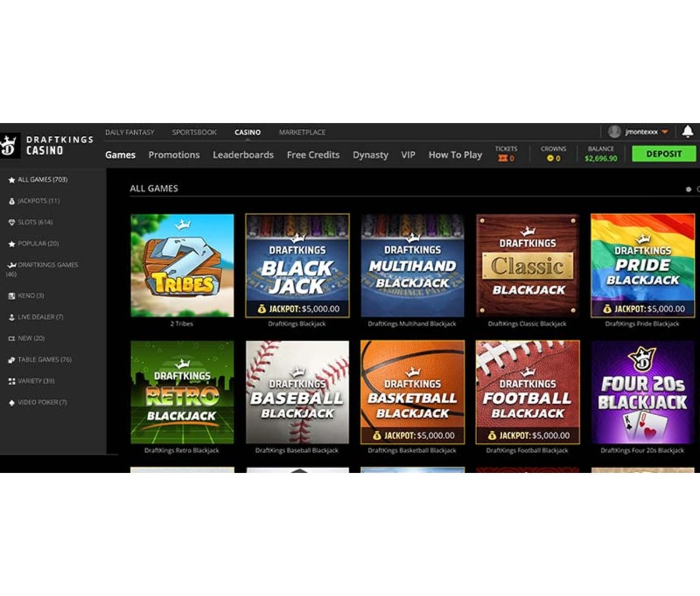Screen dimensions: 700x596
Task: Filter by Jackpots (11)
Action: point(38,201)
